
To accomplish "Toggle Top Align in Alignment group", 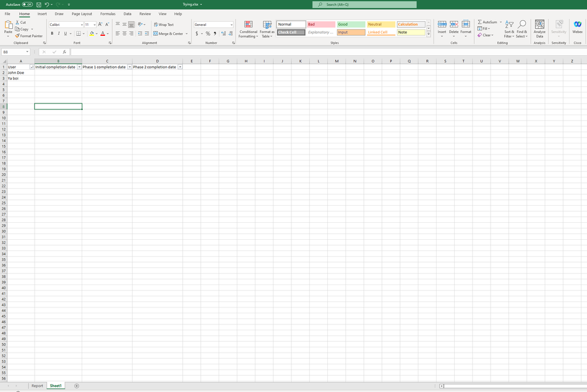I will tap(118, 24).
